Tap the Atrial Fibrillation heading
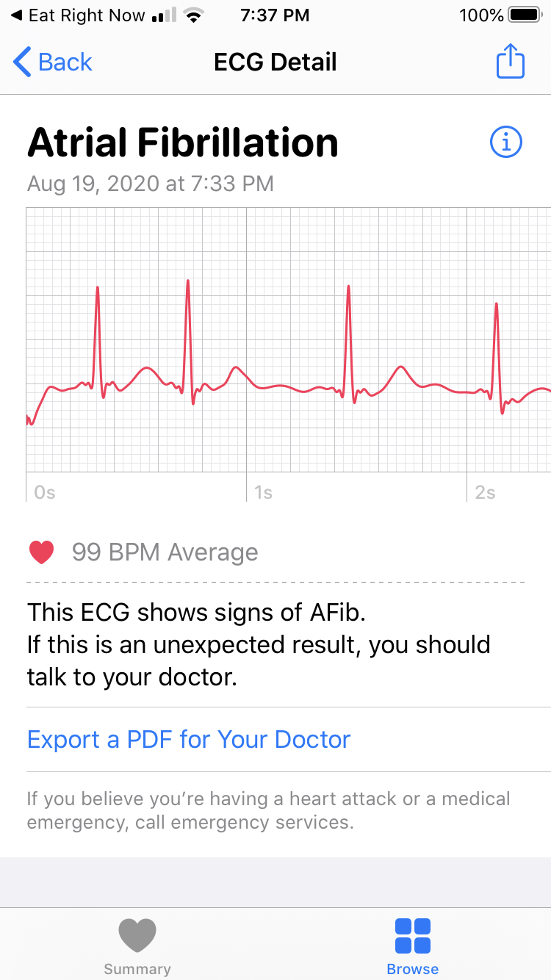This screenshot has height=980, width=551. [183, 143]
